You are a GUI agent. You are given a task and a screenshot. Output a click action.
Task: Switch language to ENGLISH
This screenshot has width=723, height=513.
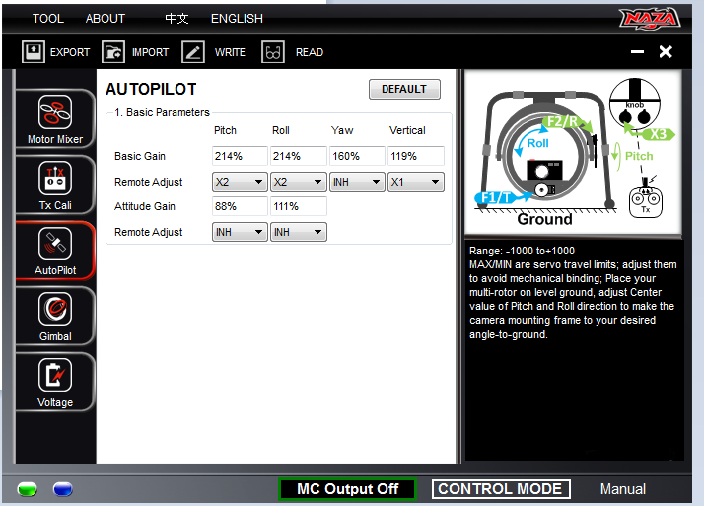[237, 19]
